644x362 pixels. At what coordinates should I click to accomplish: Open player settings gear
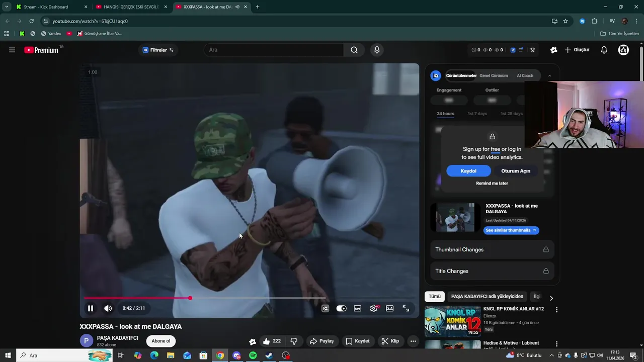tap(374, 308)
